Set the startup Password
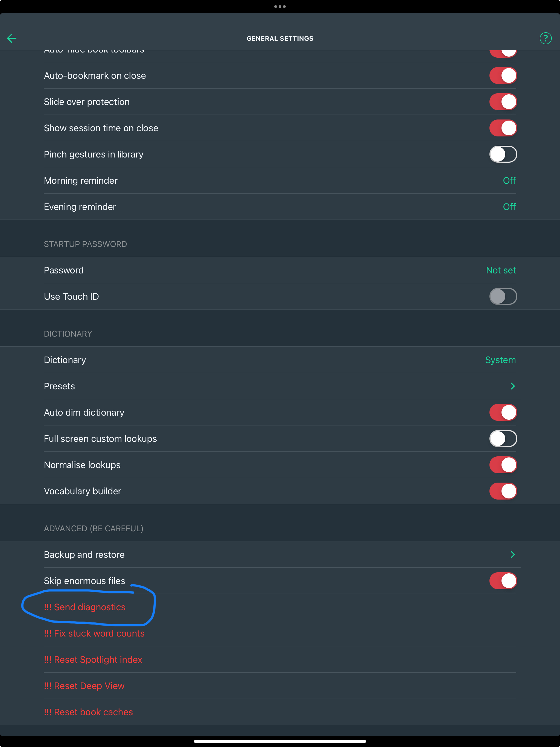This screenshot has width=560, height=747. [x=501, y=270]
